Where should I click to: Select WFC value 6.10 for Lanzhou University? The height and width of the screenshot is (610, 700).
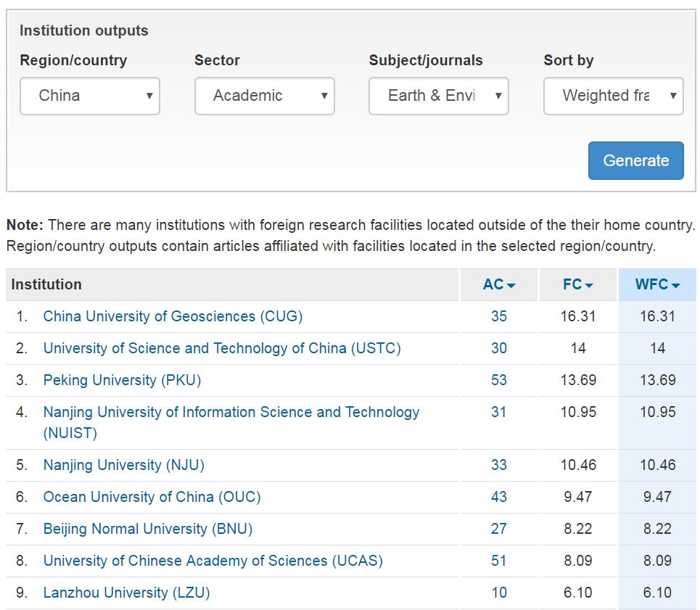pos(658,593)
